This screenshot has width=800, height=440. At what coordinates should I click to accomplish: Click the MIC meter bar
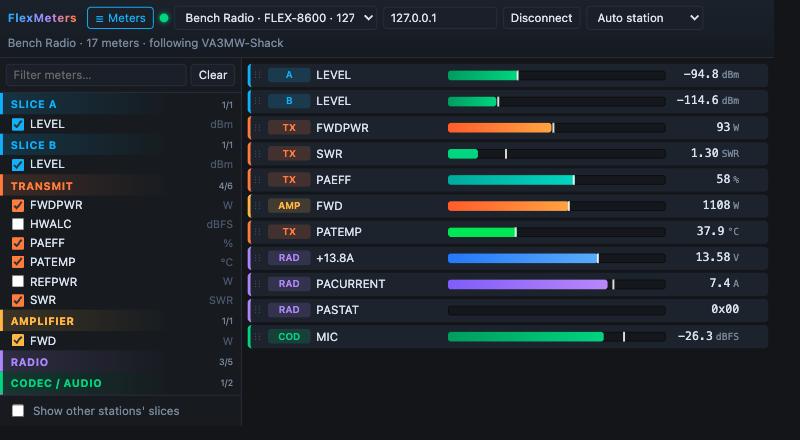[x=557, y=336]
